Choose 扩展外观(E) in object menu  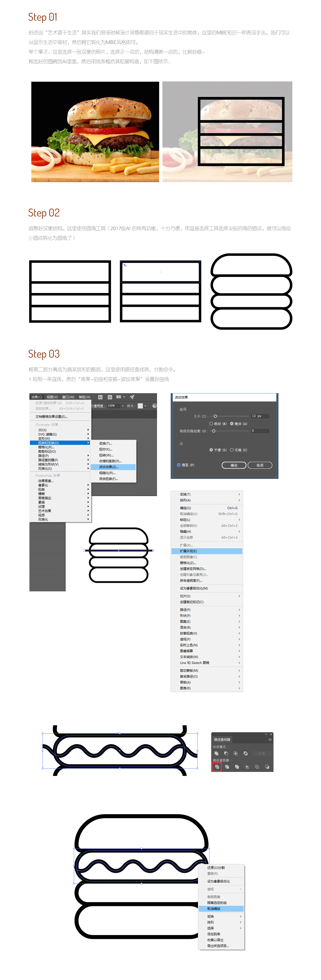(x=207, y=551)
